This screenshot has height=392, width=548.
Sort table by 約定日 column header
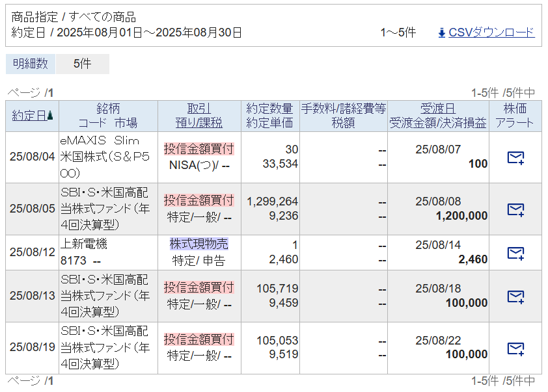click(29, 116)
